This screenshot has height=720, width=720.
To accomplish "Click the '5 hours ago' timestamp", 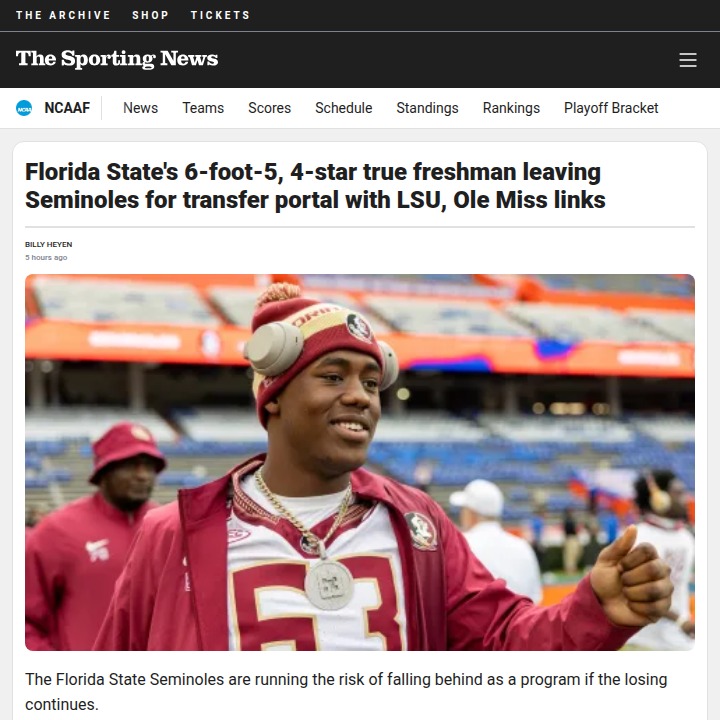I will pyautogui.click(x=46, y=258).
